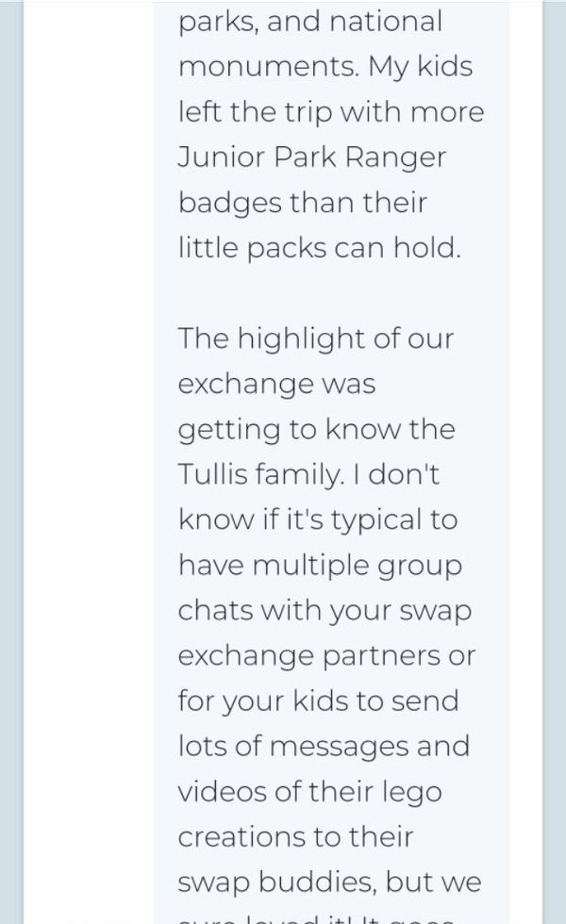Image resolution: width=566 pixels, height=924 pixels.
Task: Click the line "know if it's typical to"
Action: (x=318, y=520)
